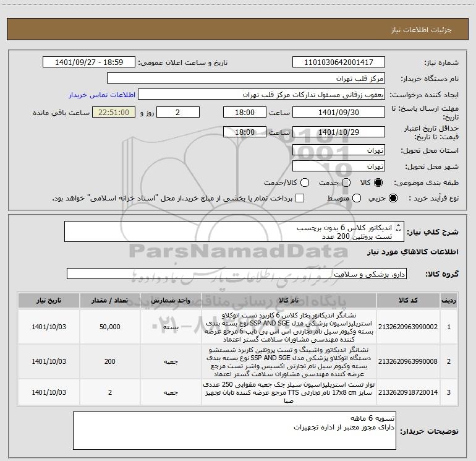This screenshot has height=461, width=476.
Task: Open the اطلاعات تماس خریدار link
Action: [102, 95]
